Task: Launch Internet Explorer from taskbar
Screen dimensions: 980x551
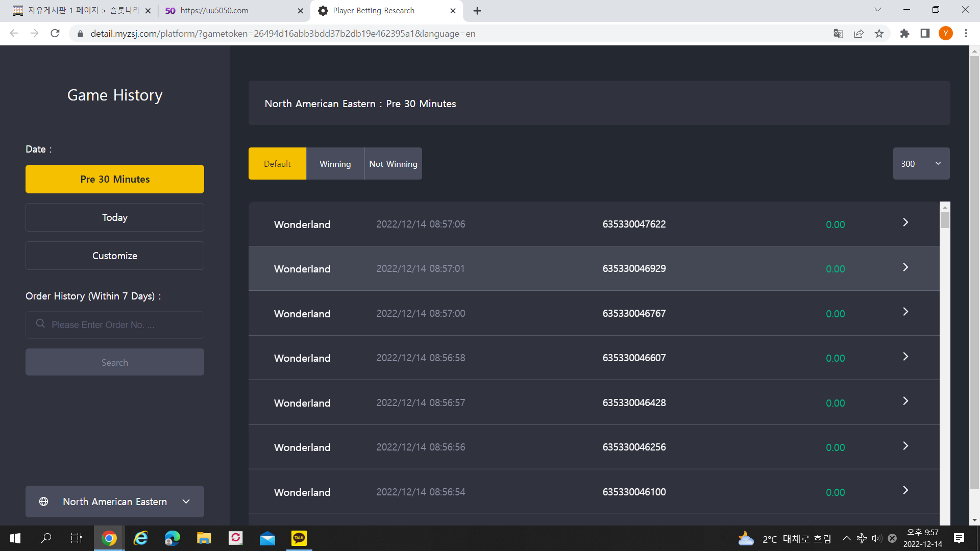Action: tap(140, 538)
